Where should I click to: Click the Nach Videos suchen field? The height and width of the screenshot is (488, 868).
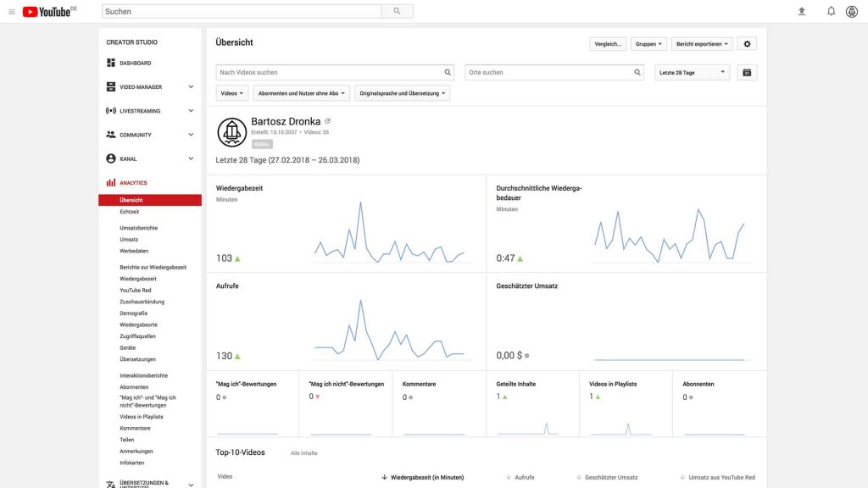[x=331, y=73]
